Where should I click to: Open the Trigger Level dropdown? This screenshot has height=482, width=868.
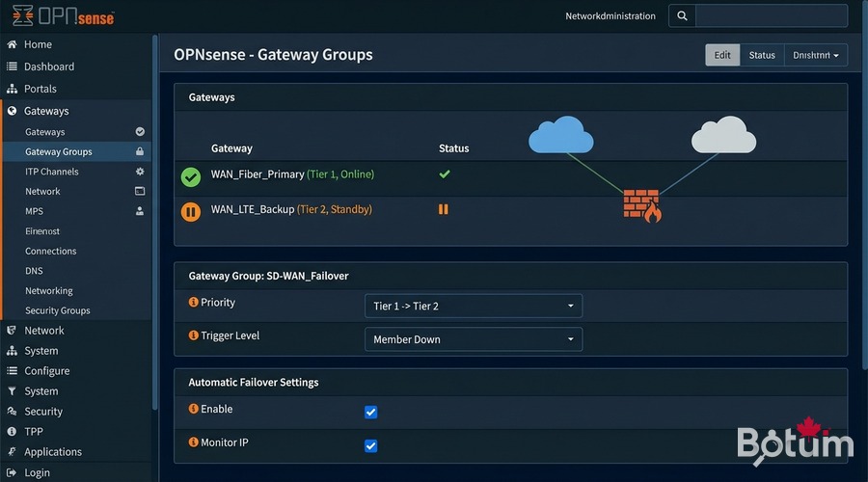[474, 339]
